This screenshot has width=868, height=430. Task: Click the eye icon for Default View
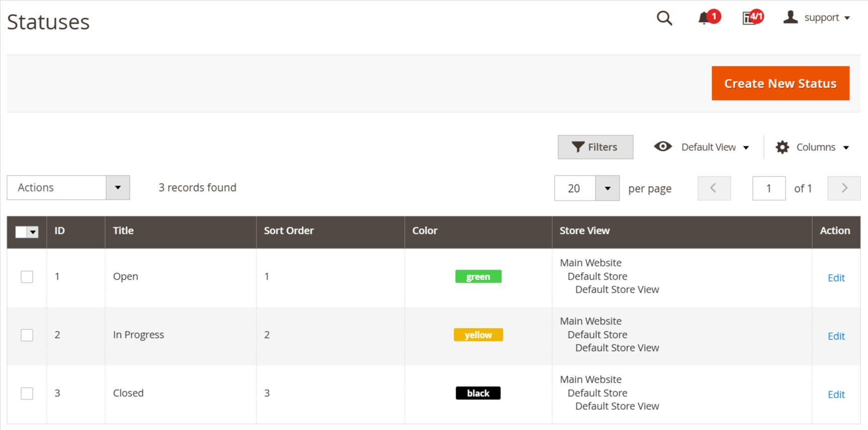(x=663, y=146)
